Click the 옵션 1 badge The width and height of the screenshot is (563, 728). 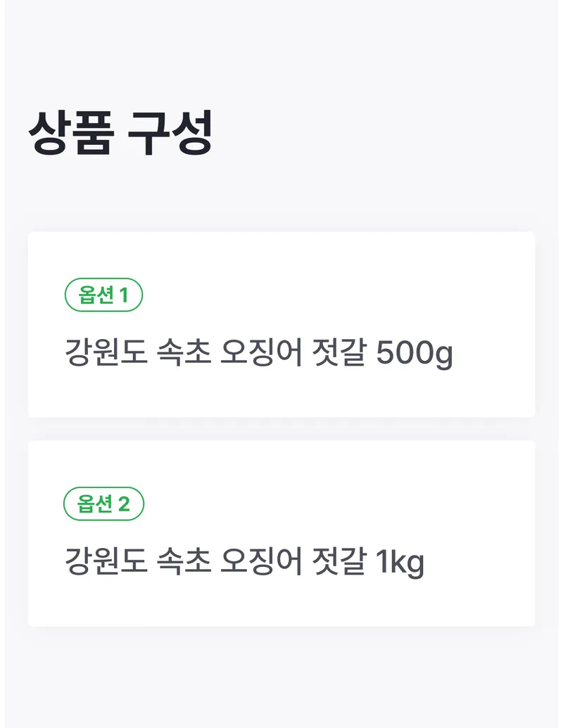[103, 295]
